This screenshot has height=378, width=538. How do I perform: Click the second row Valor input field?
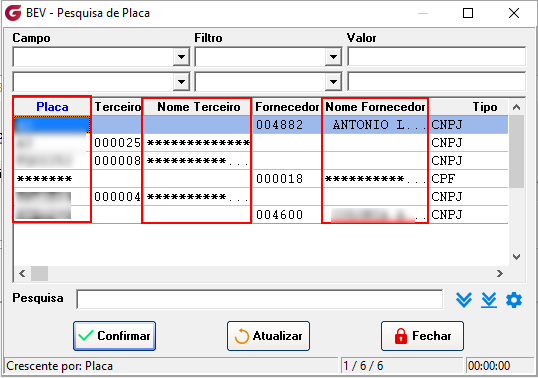click(436, 82)
